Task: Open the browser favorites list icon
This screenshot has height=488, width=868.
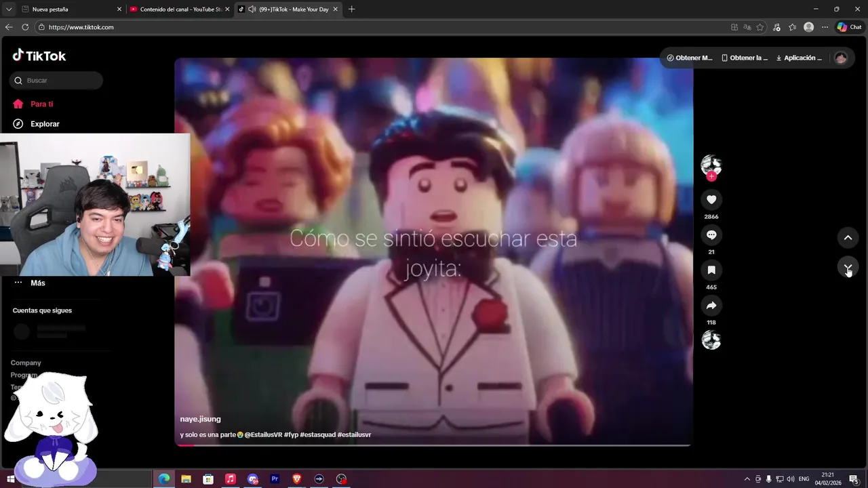Action: pyautogui.click(x=792, y=27)
